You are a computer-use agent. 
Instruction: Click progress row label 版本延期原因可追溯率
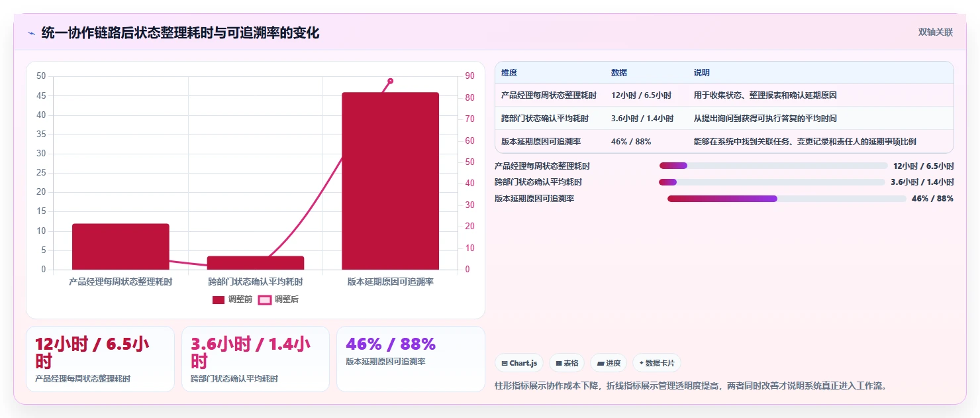(534, 199)
